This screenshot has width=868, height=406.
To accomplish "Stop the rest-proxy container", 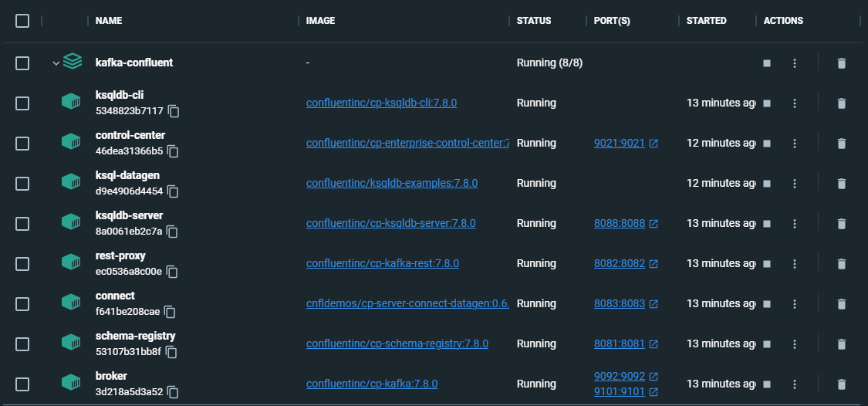I will coord(767,264).
